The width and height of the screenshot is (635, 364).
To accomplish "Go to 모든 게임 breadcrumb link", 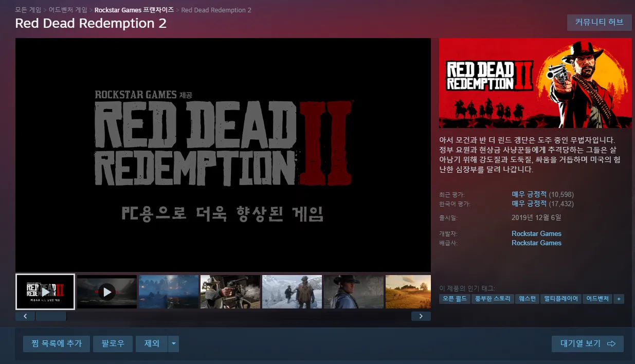I will click(x=28, y=10).
